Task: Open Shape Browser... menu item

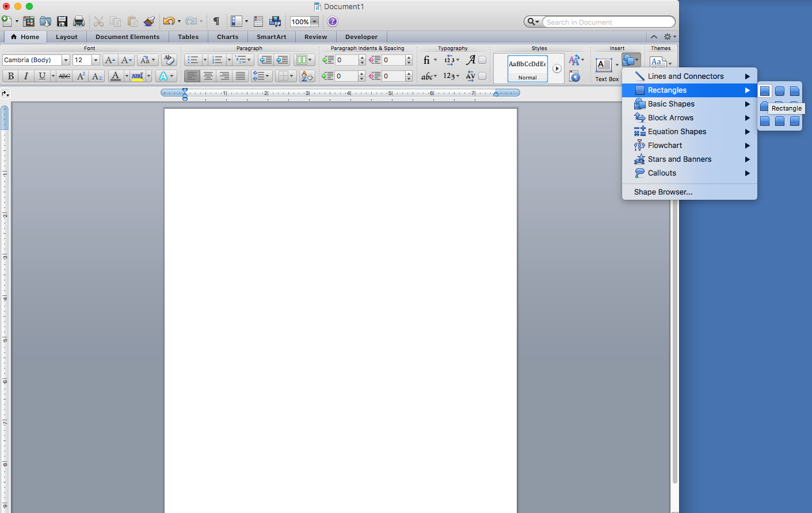Action: tap(689, 192)
